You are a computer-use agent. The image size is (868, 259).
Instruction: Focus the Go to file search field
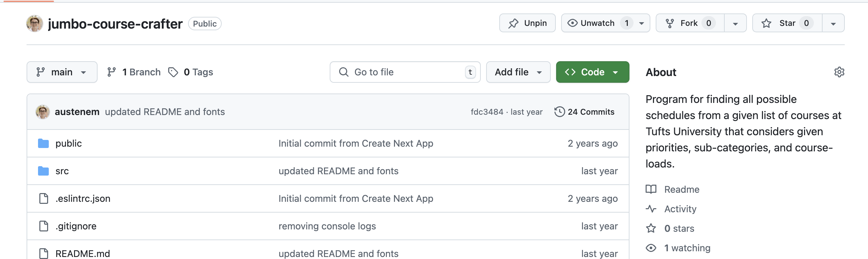tap(405, 72)
